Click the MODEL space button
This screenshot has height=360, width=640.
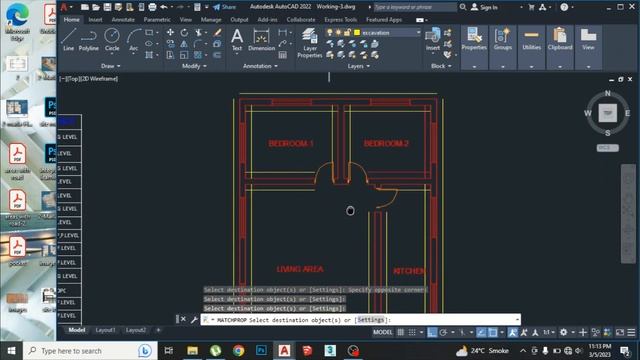tap(382, 332)
